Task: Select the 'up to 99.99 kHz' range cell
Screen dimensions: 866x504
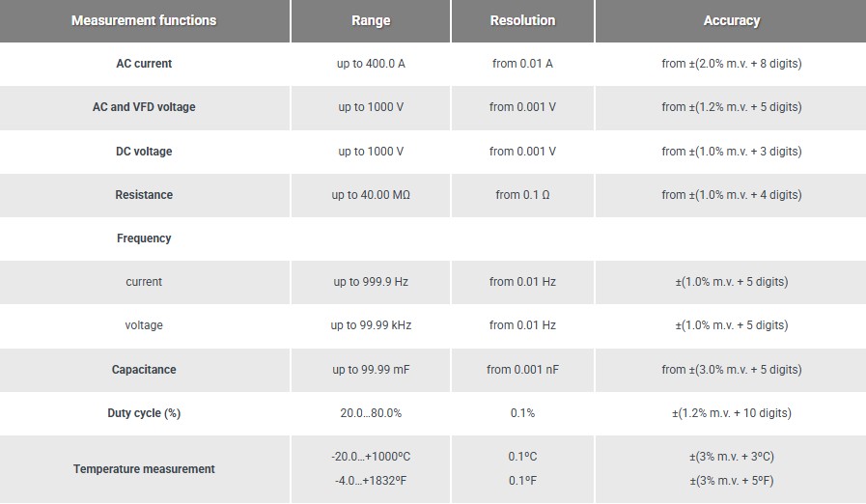Action: pyautogui.click(x=371, y=325)
